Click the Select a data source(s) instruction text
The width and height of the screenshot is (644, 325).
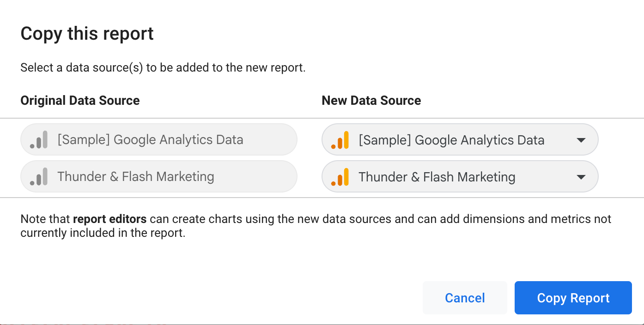coord(163,68)
